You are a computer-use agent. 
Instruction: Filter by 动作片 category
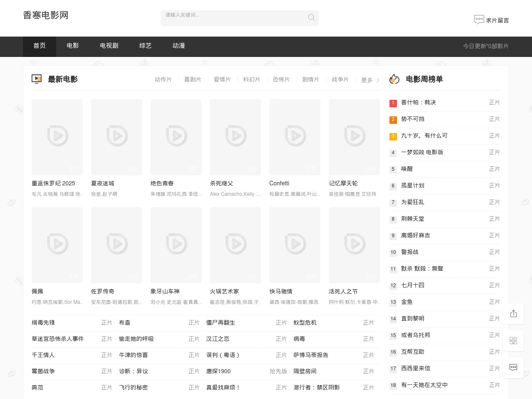(163, 79)
